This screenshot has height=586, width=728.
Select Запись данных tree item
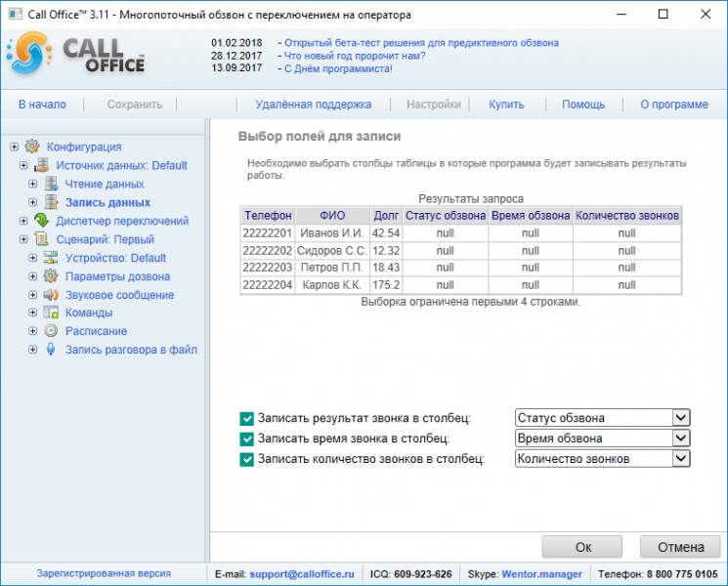107,202
